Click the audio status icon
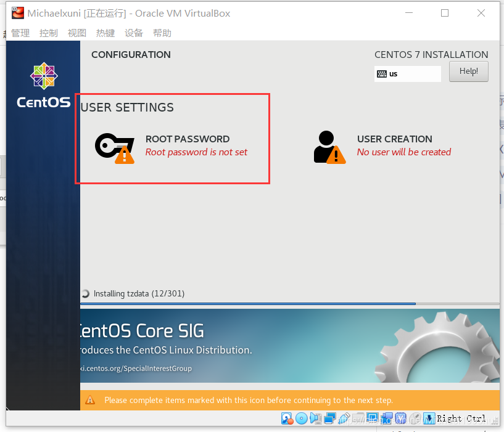 point(316,418)
